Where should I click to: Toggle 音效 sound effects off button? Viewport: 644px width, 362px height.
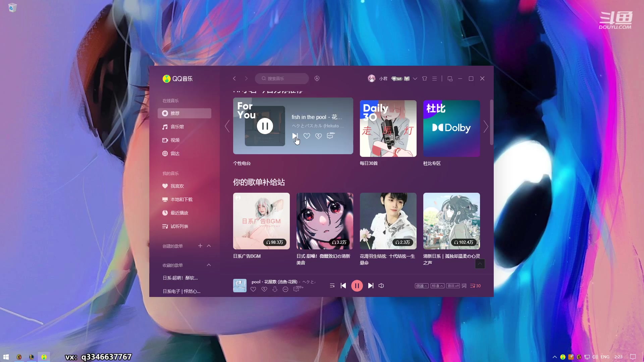point(453,286)
